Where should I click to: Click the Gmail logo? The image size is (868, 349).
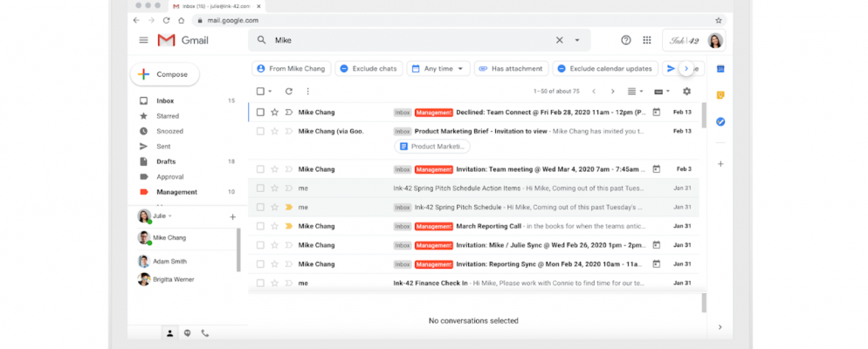(183, 40)
